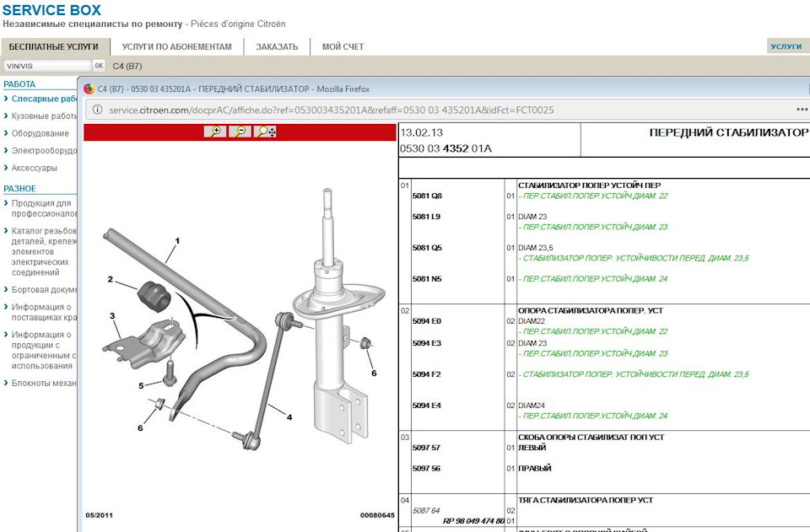Select part number 5094 E0
The height and width of the screenshot is (532, 810).
[427, 321]
